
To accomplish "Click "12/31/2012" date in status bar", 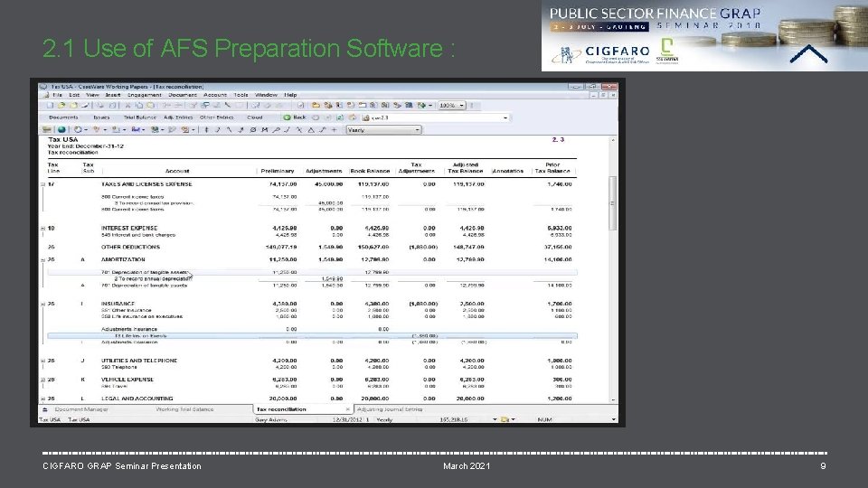I will [347, 419].
